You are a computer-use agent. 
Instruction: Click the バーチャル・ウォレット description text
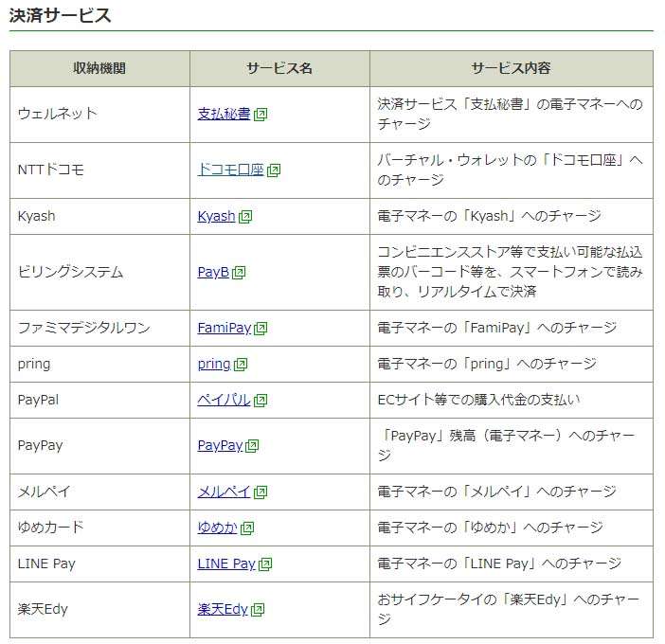[x=511, y=170]
